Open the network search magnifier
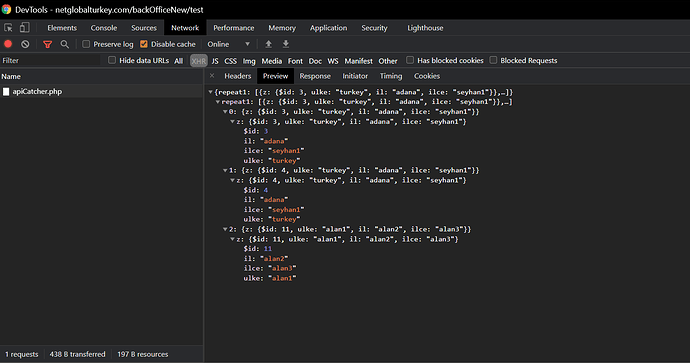The height and width of the screenshot is (363, 690). click(65, 44)
